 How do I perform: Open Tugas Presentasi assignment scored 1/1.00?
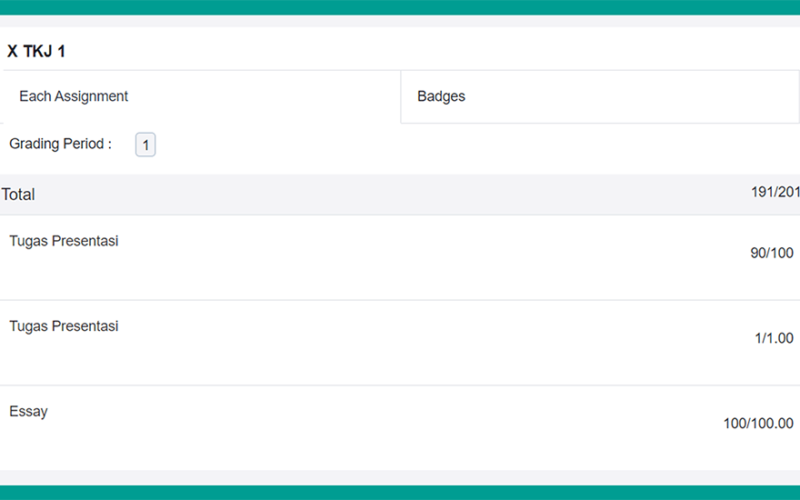(x=64, y=326)
